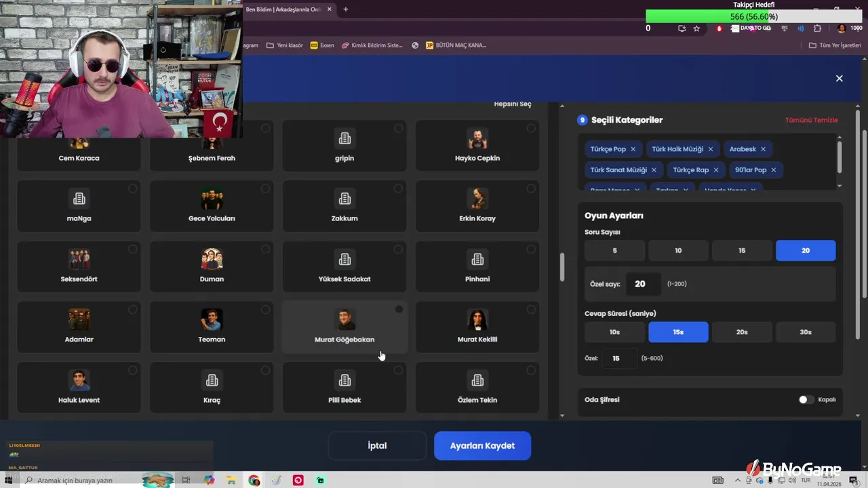Screen dimensions: 868x488
Task: Set answer time to 20s
Action: tap(742, 332)
